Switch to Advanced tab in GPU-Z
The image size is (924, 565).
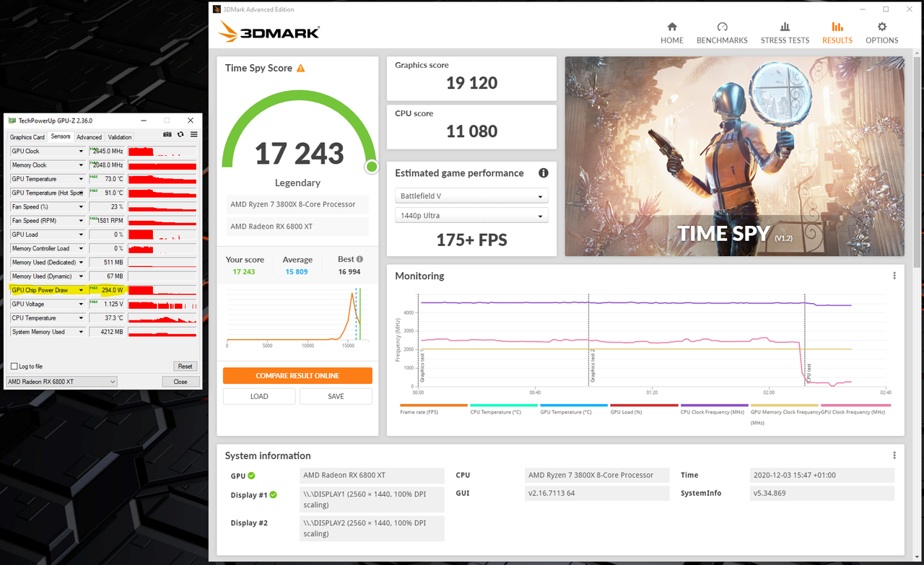point(89,137)
